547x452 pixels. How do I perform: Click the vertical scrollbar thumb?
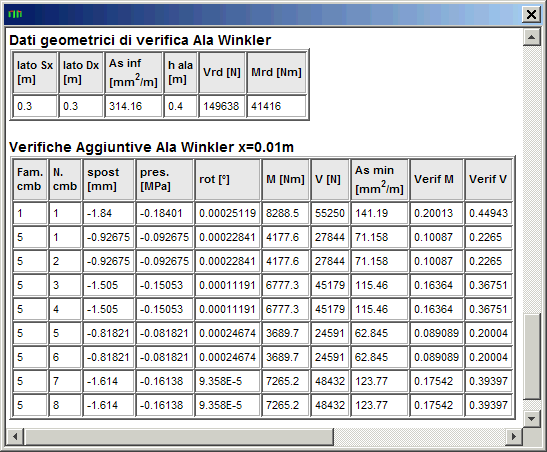coord(531,356)
